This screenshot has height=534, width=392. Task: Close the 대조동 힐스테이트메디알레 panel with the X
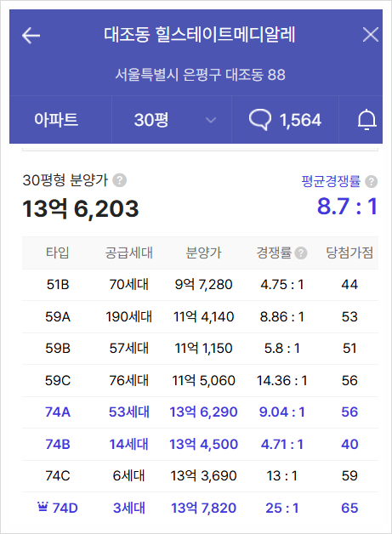point(370,35)
